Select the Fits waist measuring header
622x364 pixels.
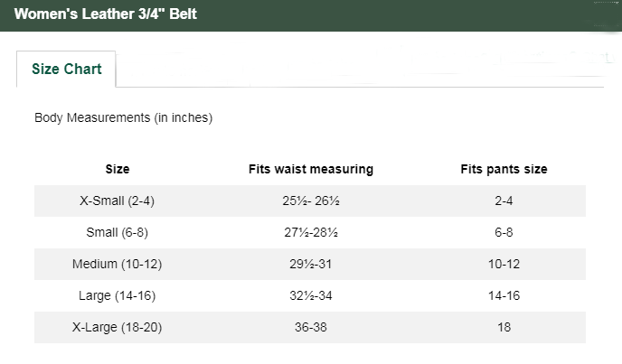[x=311, y=169]
